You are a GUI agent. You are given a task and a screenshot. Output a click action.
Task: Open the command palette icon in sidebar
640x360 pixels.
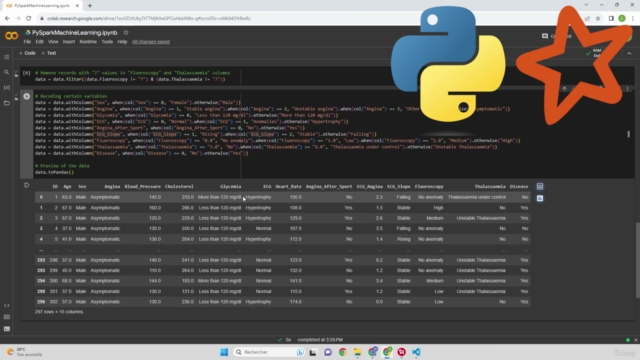(x=7, y=317)
